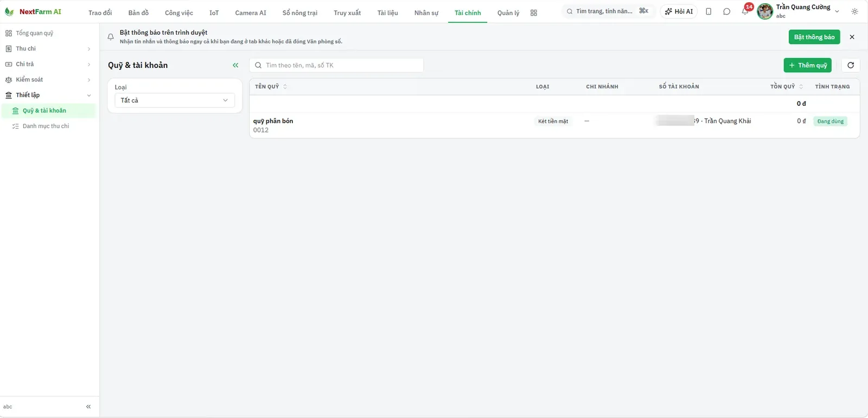This screenshot has height=418, width=868.
Task: Open user menu chevron beside Trần Quang Cường
Action: [837, 11]
